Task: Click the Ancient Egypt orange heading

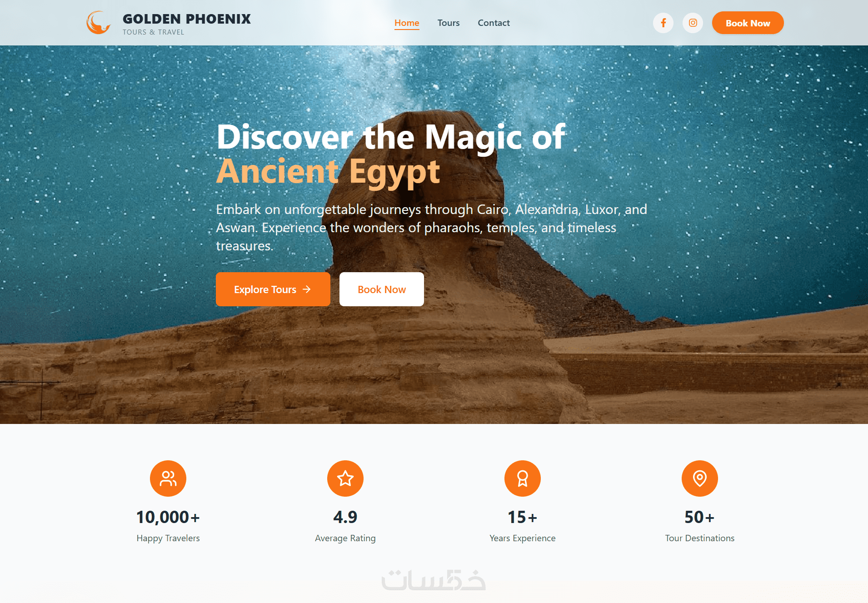Action: click(x=328, y=172)
